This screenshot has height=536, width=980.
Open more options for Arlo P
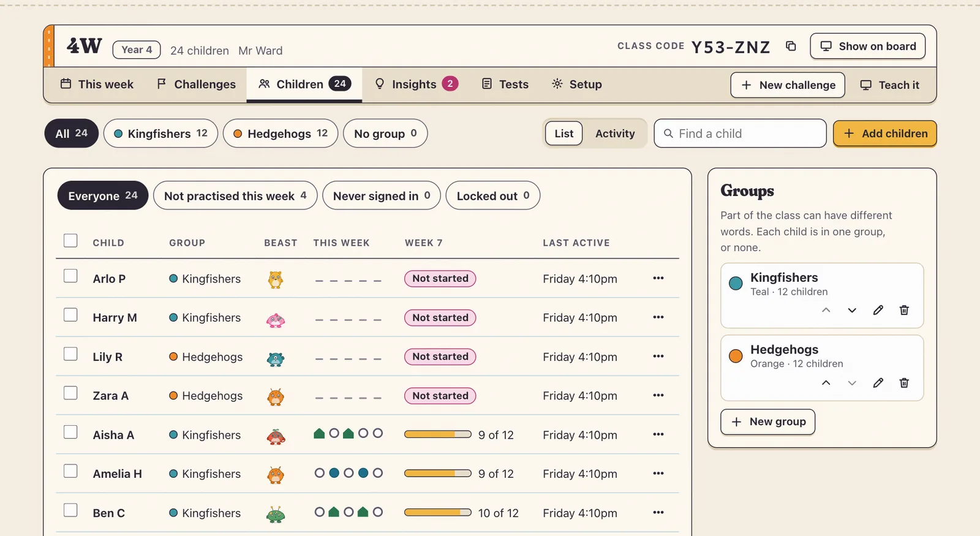[658, 278]
